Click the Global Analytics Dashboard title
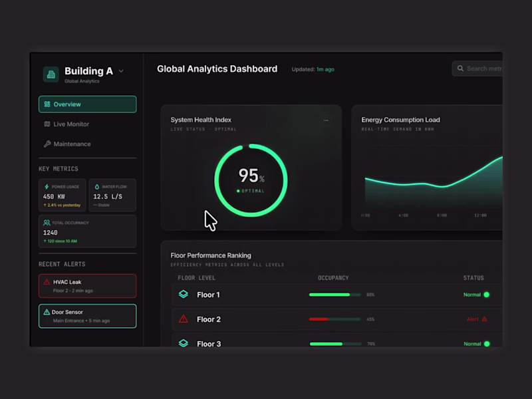Screen dimensions: 532x399 (217, 69)
